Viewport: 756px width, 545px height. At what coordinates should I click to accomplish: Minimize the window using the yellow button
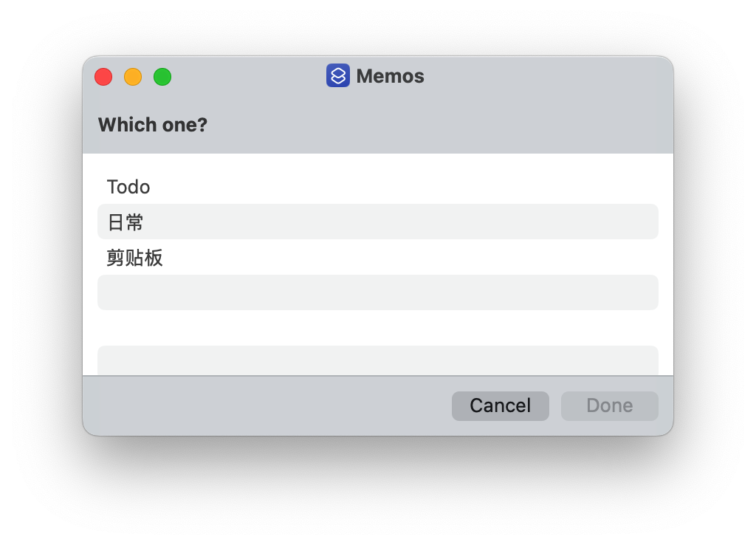pyautogui.click(x=133, y=77)
